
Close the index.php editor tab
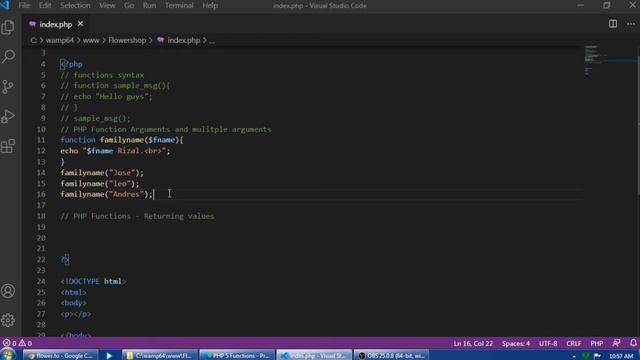(x=80, y=24)
